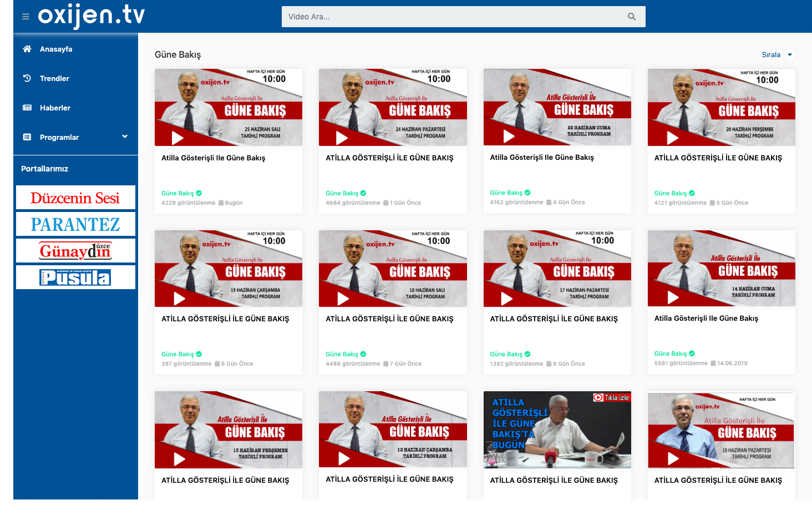Click the Anasayfa home icon
Image resolution: width=812 pixels, height=515 pixels.
click(x=27, y=49)
